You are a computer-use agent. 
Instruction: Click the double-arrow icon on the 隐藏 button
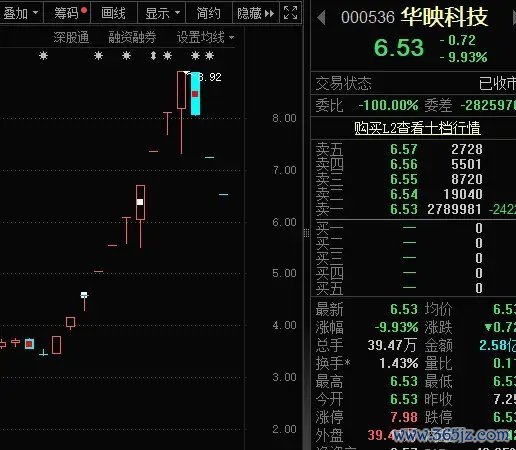pyautogui.click(x=269, y=14)
